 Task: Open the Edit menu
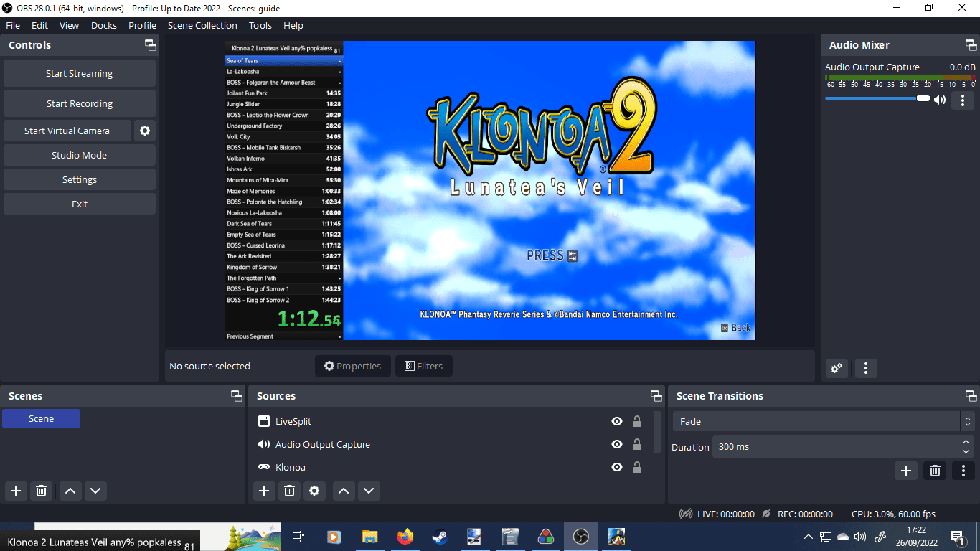tap(39, 25)
